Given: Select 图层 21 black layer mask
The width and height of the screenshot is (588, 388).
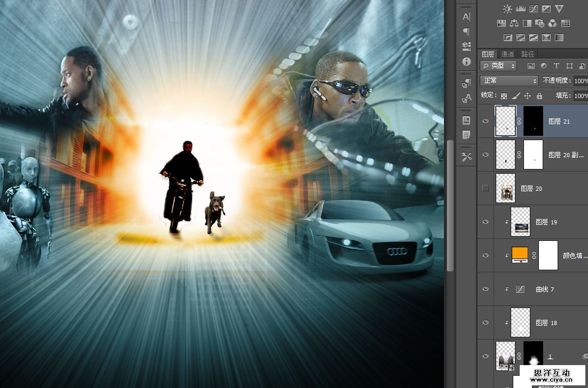Looking at the screenshot, I should click(x=533, y=121).
